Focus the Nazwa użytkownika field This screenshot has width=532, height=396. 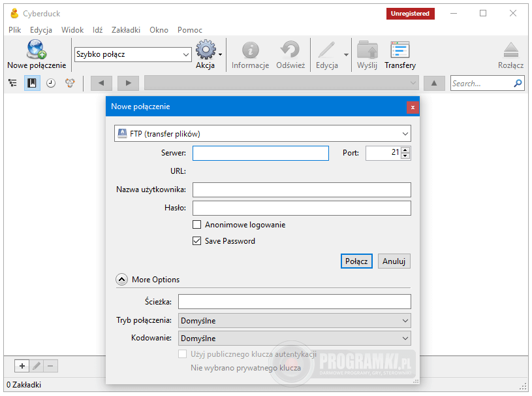click(x=302, y=190)
